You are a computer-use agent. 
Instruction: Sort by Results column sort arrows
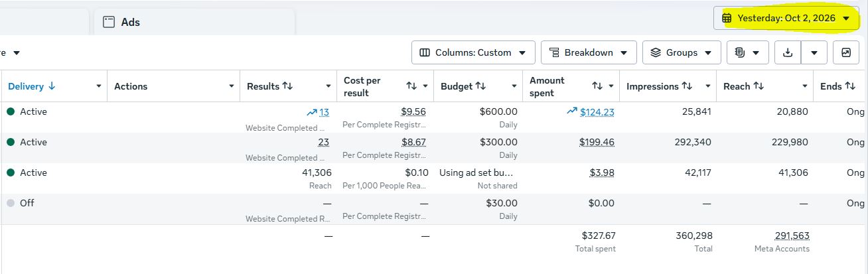point(287,86)
